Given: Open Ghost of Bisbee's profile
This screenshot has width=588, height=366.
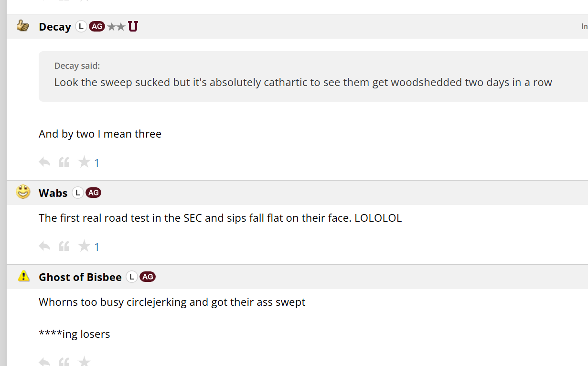Looking at the screenshot, I should (80, 277).
